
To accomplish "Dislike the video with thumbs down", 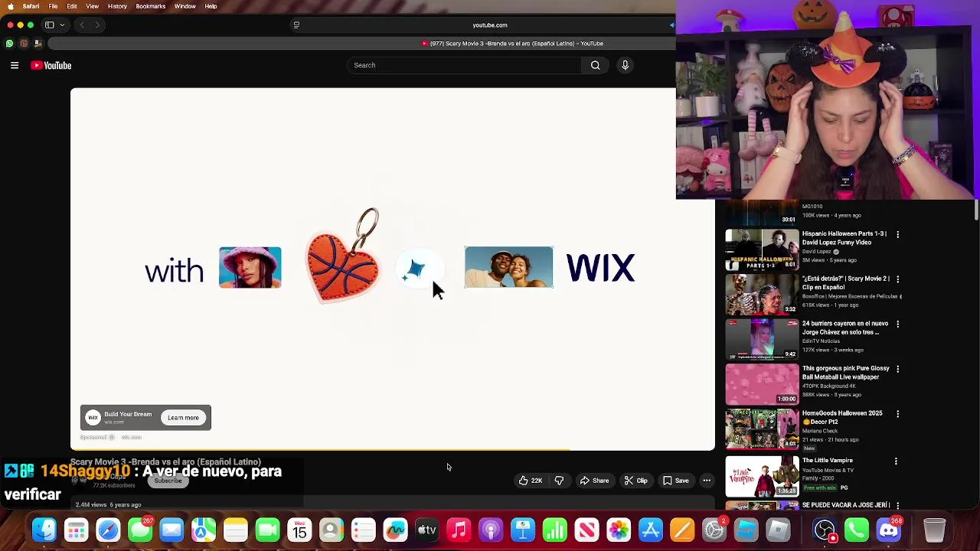I will tap(559, 481).
